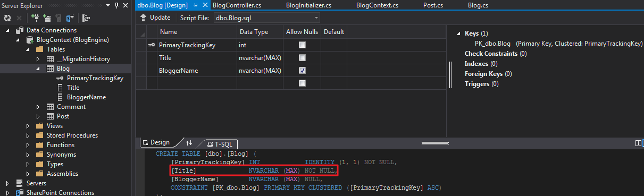
Task: Open the Blog.cs tab
Action: point(478,5)
